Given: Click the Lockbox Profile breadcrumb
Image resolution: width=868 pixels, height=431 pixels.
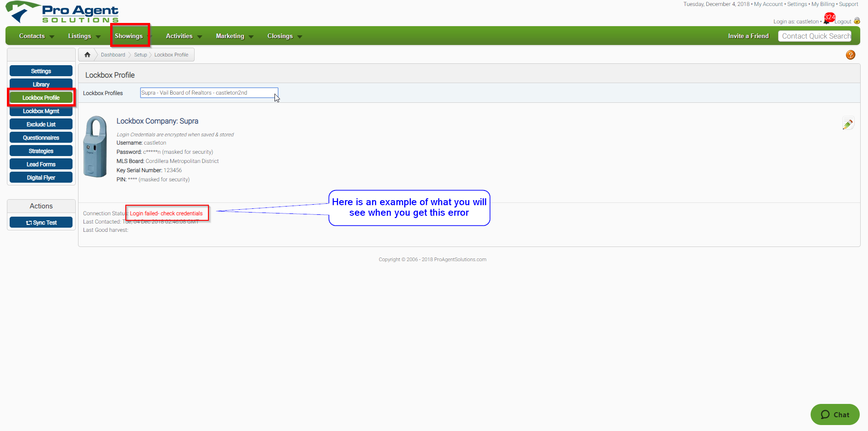Looking at the screenshot, I should 171,55.
